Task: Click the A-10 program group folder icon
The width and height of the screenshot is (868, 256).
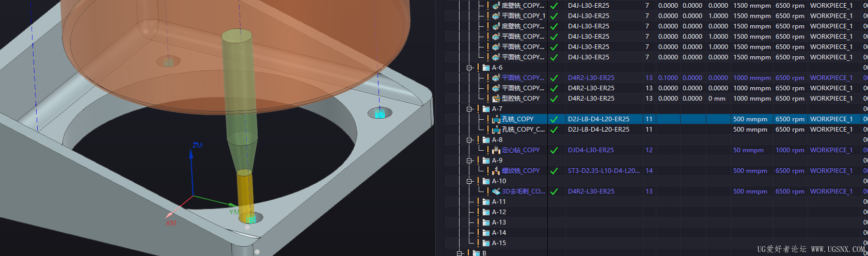Action: pyautogui.click(x=486, y=181)
